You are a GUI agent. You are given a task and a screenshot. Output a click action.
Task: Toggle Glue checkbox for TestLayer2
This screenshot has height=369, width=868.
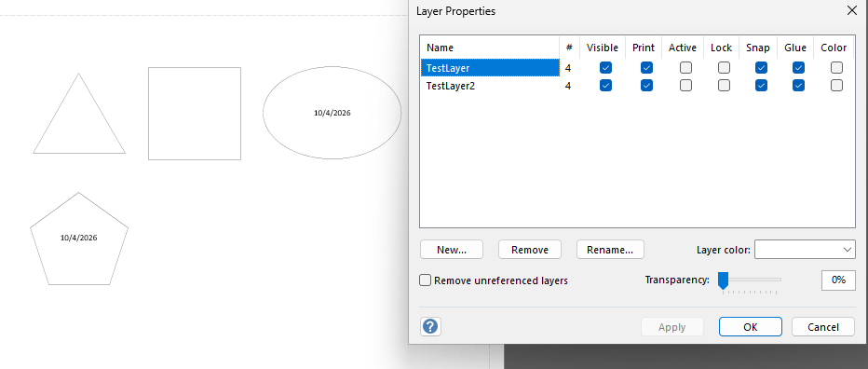pyautogui.click(x=798, y=86)
